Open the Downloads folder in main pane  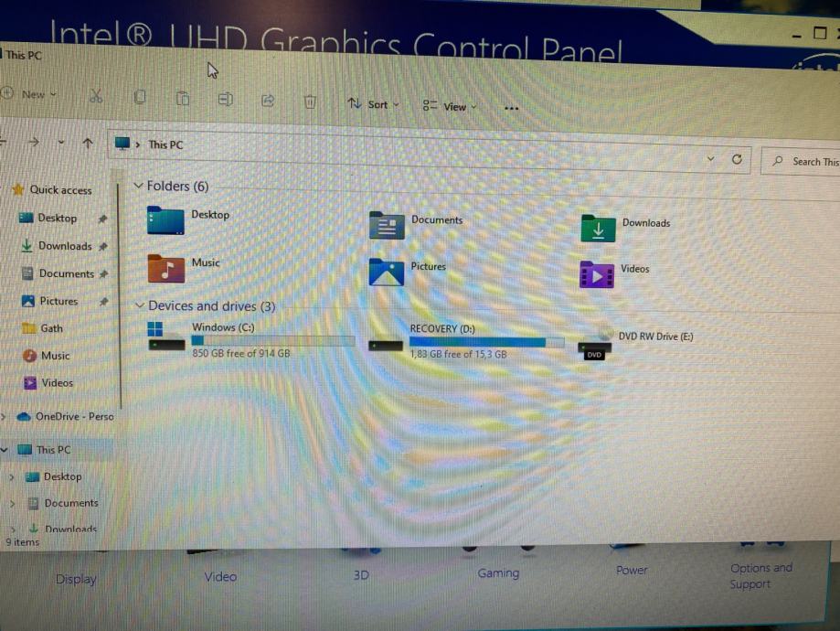[626, 228]
